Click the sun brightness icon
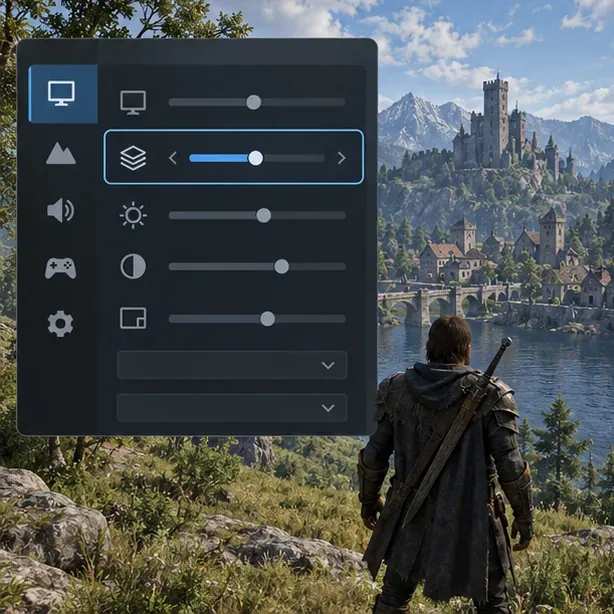Viewport: 614px width, 614px height. click(133, 215)
